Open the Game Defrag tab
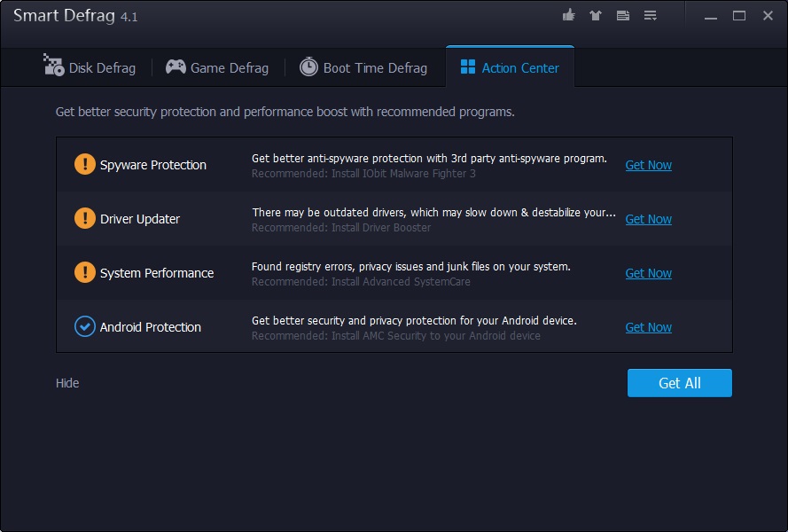Screen dimensions: 788x532 [x=217, y=67]
